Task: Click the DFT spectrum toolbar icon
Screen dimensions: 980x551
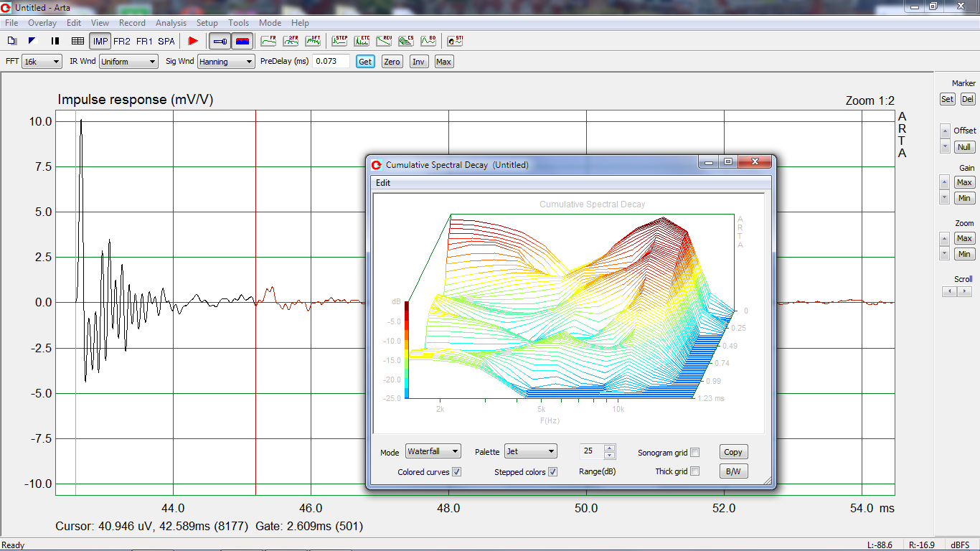Action: pos(313,41)
